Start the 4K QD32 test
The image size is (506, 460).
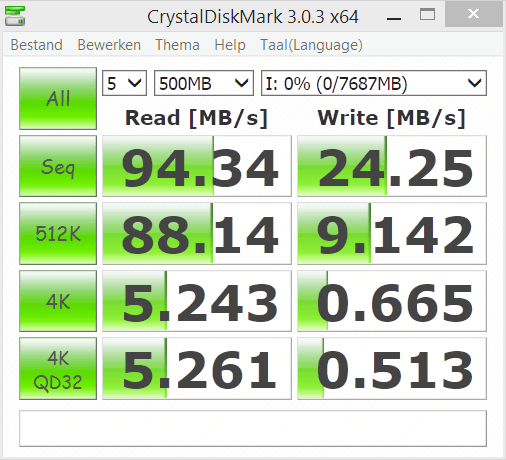coord(58,368)
